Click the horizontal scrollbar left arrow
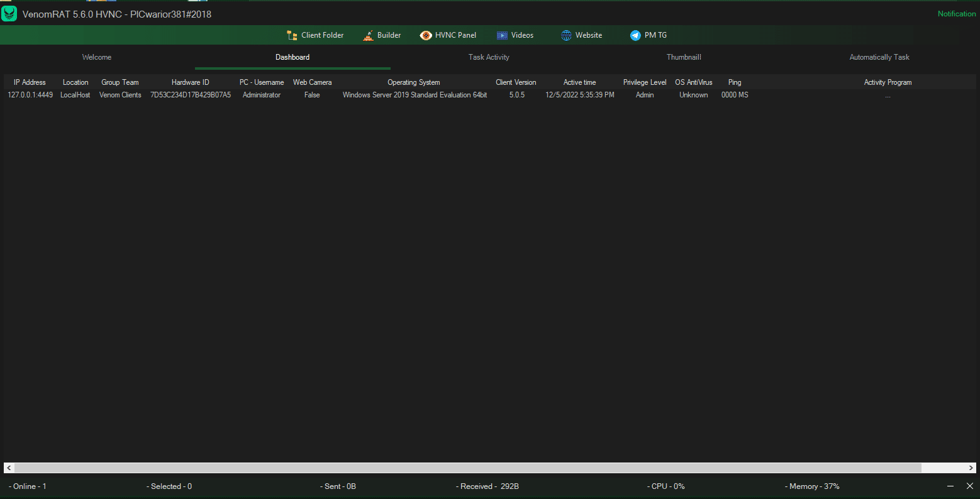Image resolution: width=980 pixels, height=499 pixels. [x=9, y=468]
